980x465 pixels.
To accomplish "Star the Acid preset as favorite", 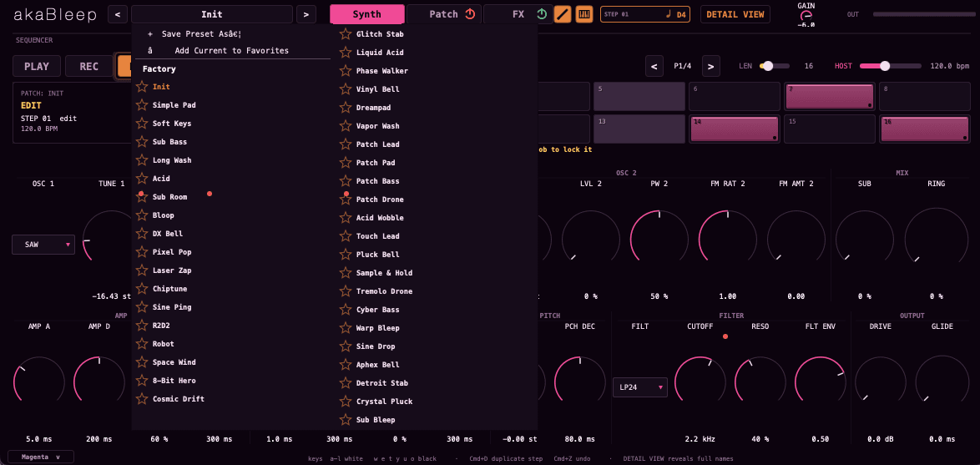I will click(142, 178).
